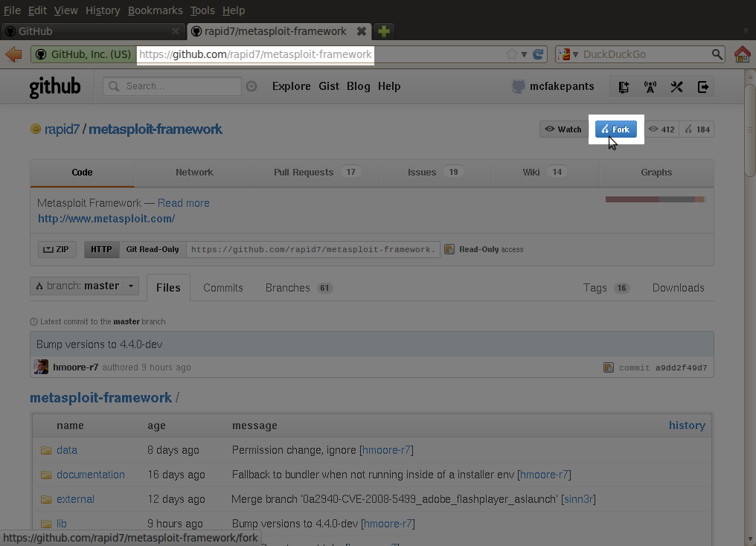Viewport: 756px width, 546px height.
Task: Open the search engine selector dropdown
Action: tap(569, 54)
